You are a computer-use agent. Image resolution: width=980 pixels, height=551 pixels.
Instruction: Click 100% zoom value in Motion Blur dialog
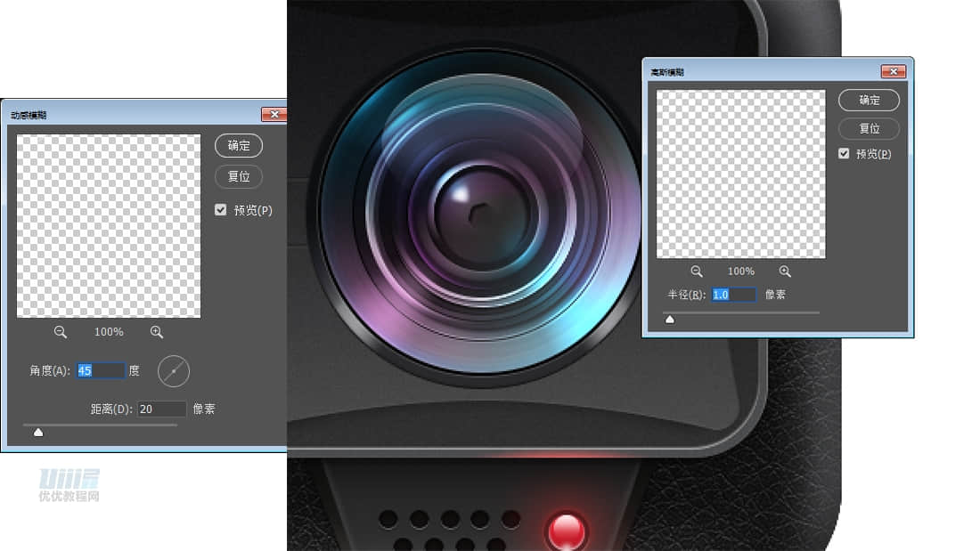(x=109, y=332)
